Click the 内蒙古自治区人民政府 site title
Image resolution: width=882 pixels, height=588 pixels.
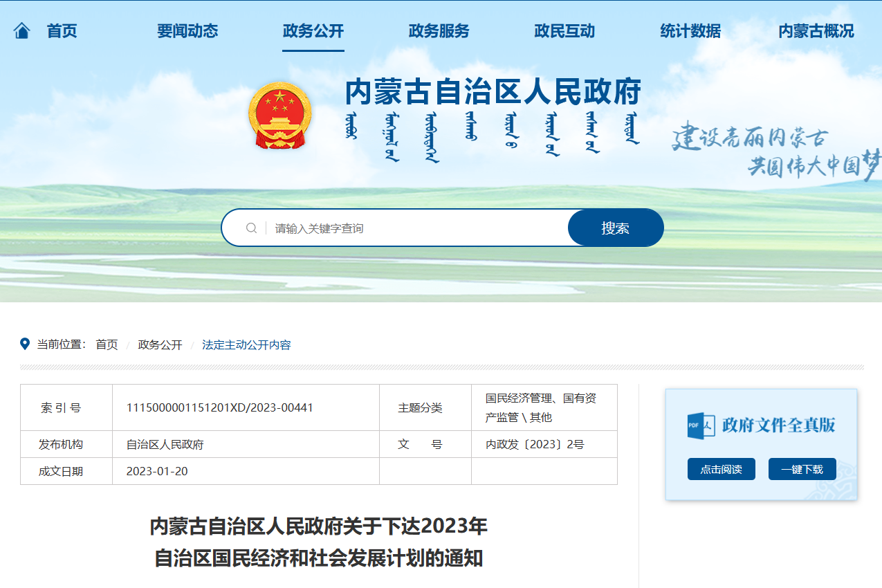click(x=493, y=91)
